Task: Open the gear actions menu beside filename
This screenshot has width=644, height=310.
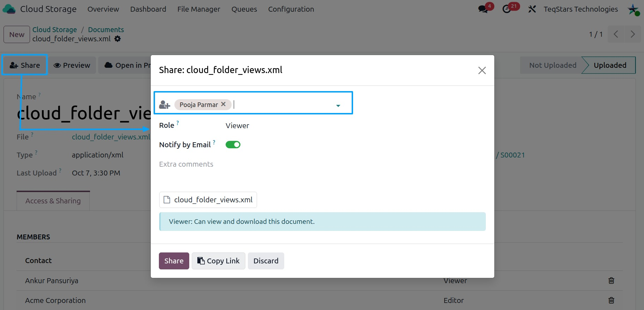Action: 118,39
